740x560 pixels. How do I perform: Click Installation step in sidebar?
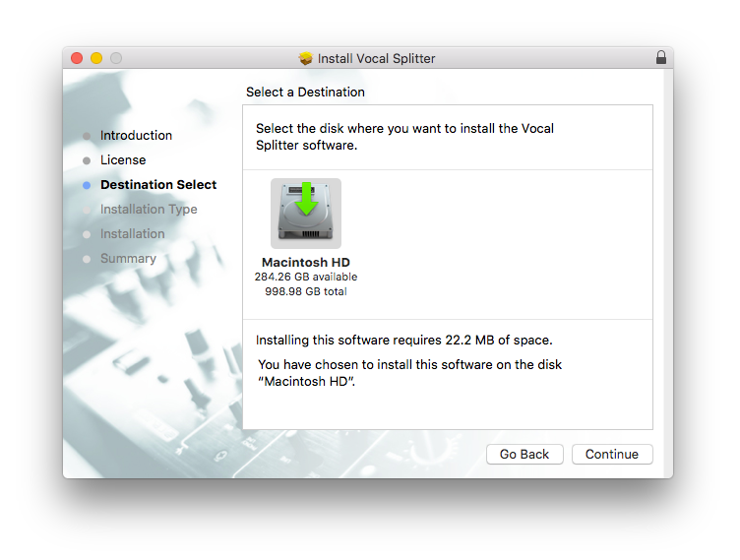[132, 233]
